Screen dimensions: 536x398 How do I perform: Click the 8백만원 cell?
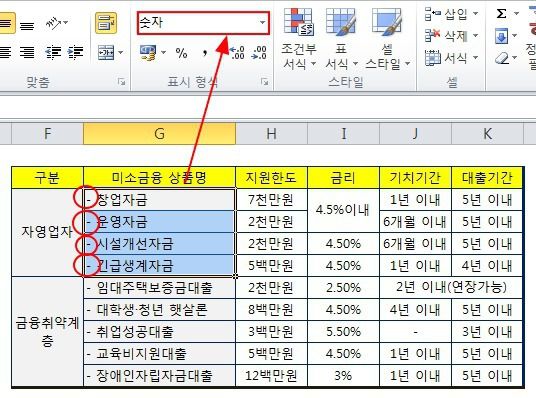click(271, 310)
